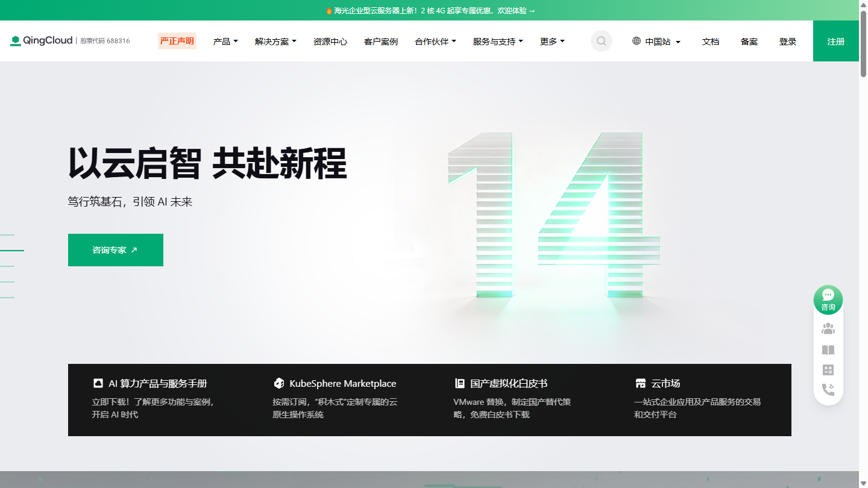Open 文档 in the top navigation
Viewport: 868px width, 488px height.
pos(711,42)
